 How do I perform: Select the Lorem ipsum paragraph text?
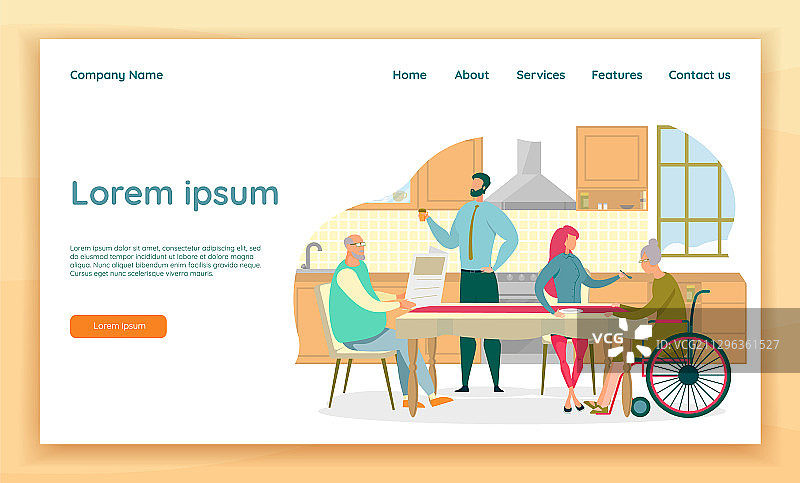pyautogui.click(x=165, y=261)
